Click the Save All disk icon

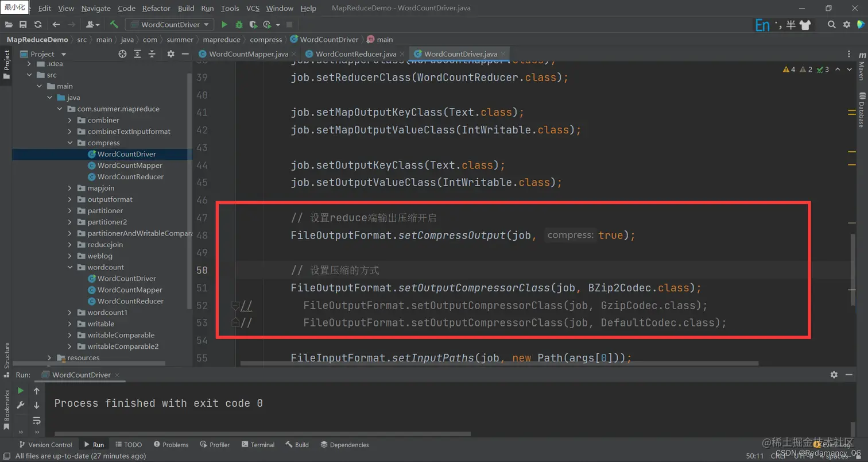point(23,25)
